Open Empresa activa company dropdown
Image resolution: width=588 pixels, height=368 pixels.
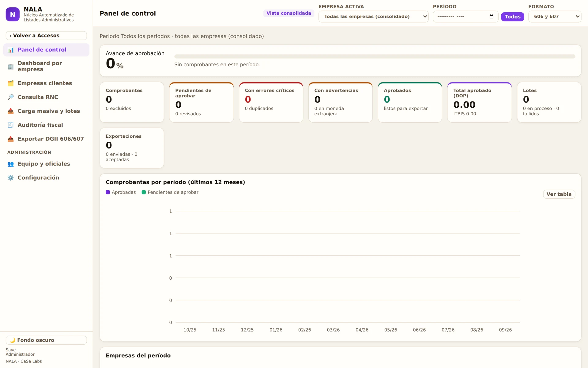pyautogui.click(x=373, y=17)
